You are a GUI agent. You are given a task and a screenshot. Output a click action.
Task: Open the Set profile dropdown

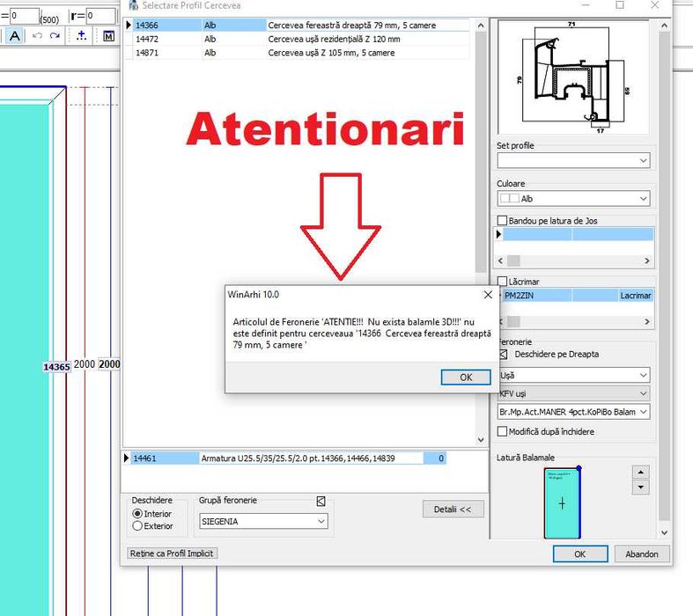tap(573, 160)
